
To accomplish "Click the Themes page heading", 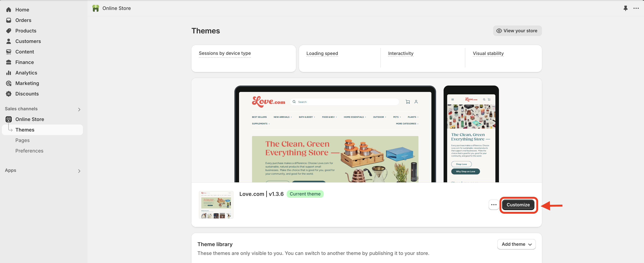I will coord(205,31).
